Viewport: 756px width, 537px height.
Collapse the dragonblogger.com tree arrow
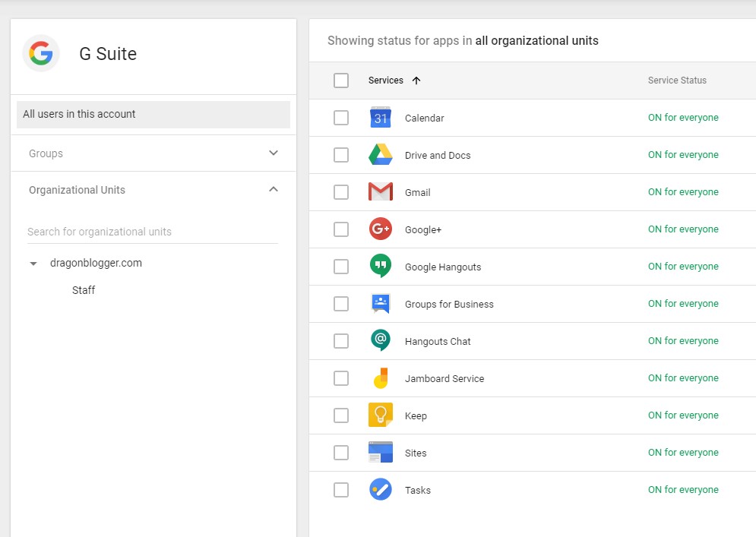pyautogui.click(x=33, y=264)
